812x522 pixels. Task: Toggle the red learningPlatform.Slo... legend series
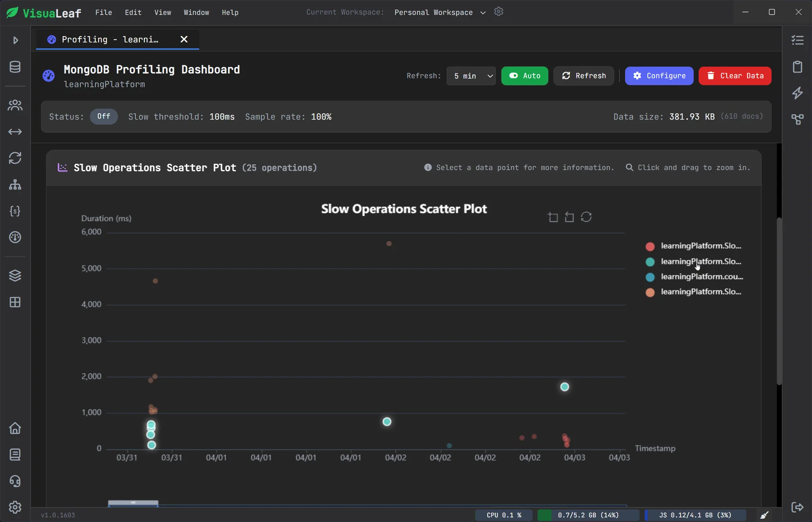pyautogui.click(x=694, y=246)
